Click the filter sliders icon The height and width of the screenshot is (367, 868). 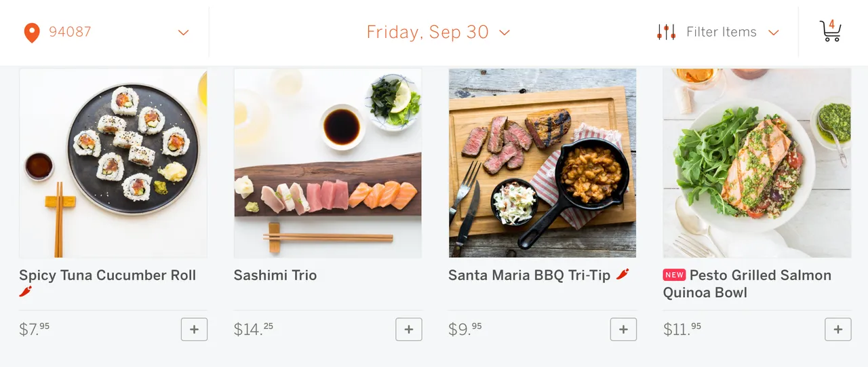tap(667, 32)
